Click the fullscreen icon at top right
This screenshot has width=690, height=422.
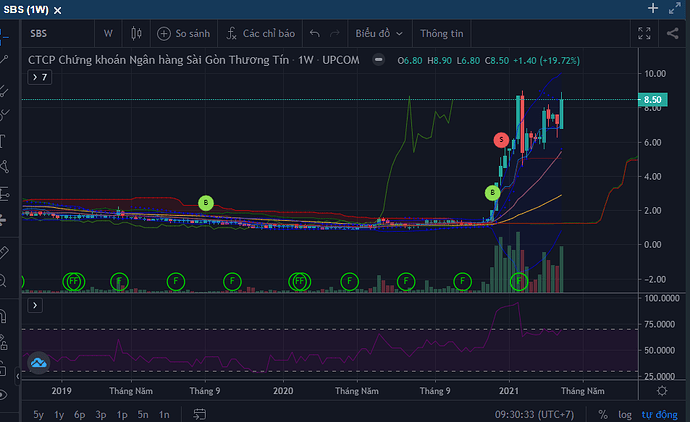click(644, 33)
